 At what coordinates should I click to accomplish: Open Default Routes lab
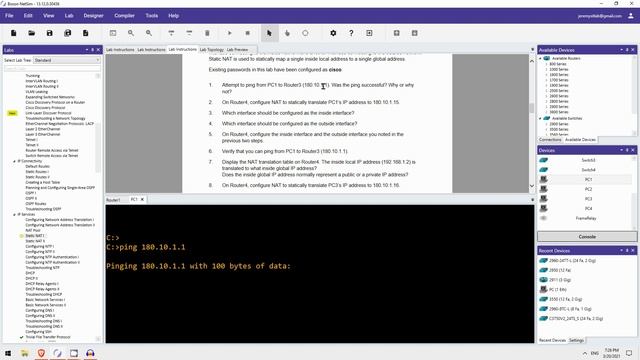click(38, 167)
